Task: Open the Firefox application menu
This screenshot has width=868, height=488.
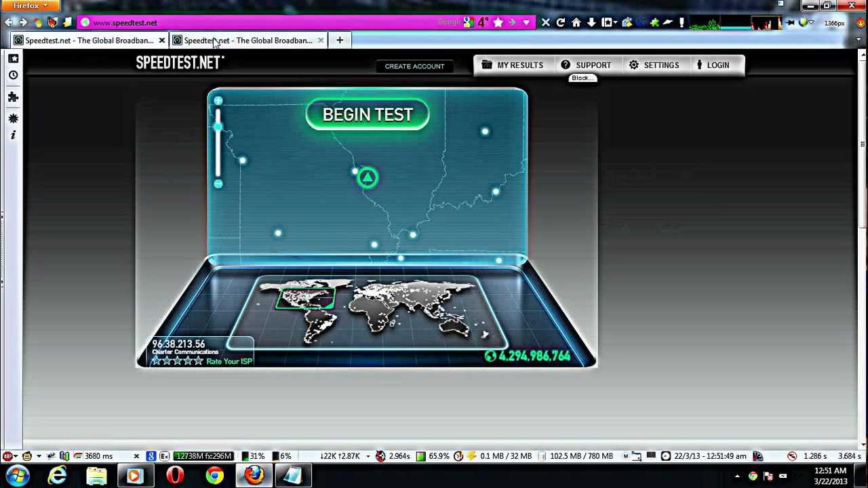Action: click(x=30, y=5)
